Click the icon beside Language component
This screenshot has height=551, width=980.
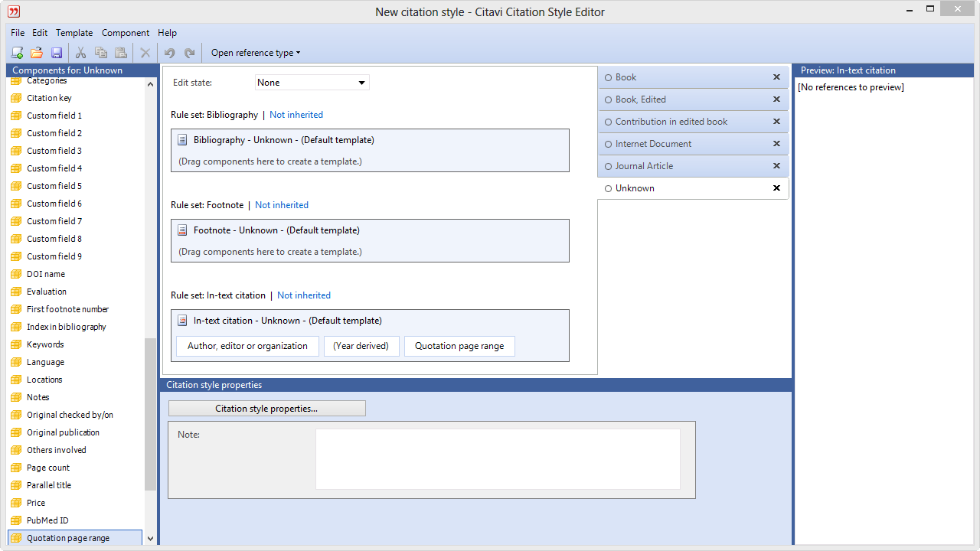tap(16, 362)
